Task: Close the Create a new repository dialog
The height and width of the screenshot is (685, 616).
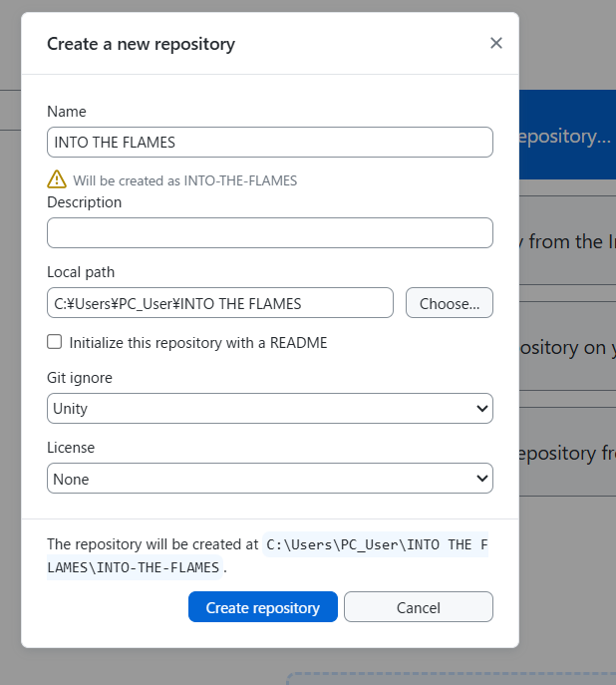Action: (496, 43)
